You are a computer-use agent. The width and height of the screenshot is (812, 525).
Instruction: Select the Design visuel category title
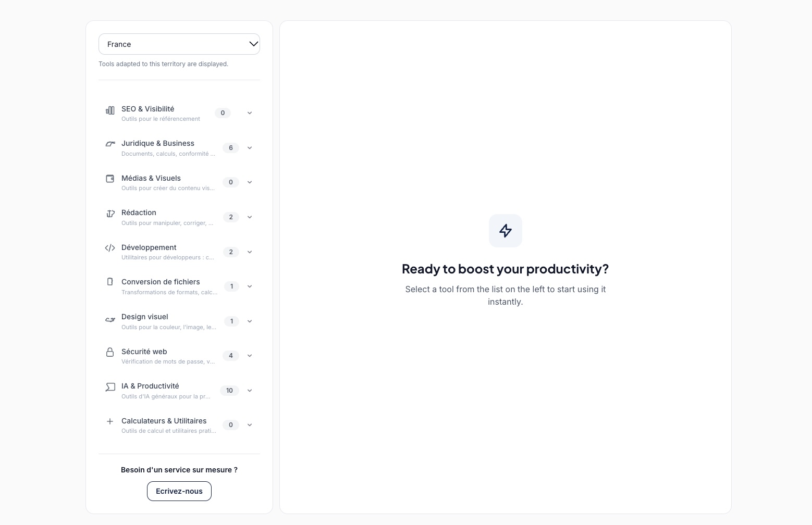(x=145, y=317)
